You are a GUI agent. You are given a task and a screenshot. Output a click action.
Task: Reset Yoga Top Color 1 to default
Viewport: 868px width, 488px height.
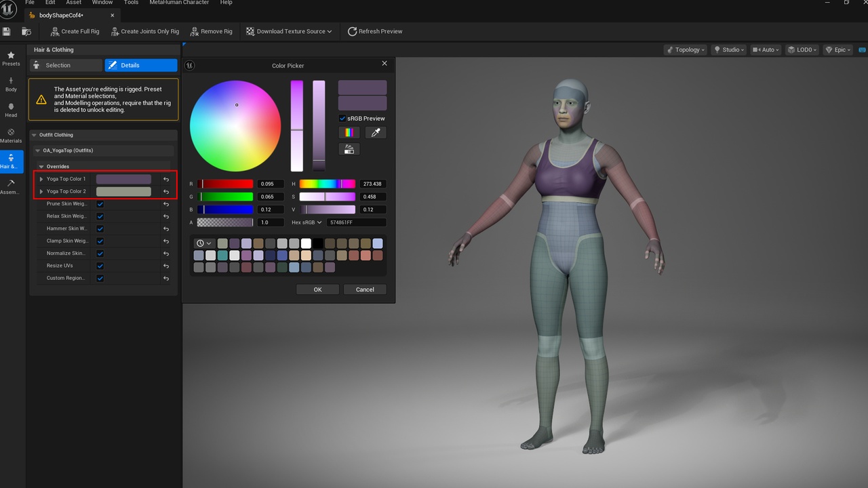tap(166, 180)
